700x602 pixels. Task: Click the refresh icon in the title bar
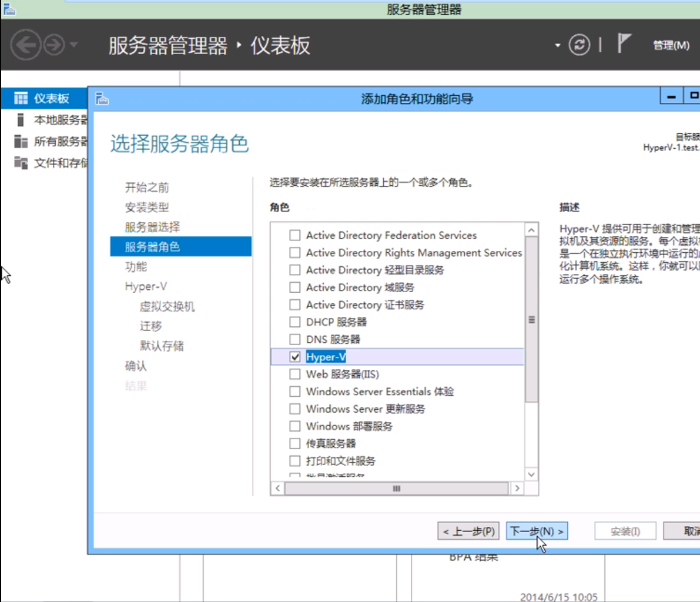tap(578, 45)
